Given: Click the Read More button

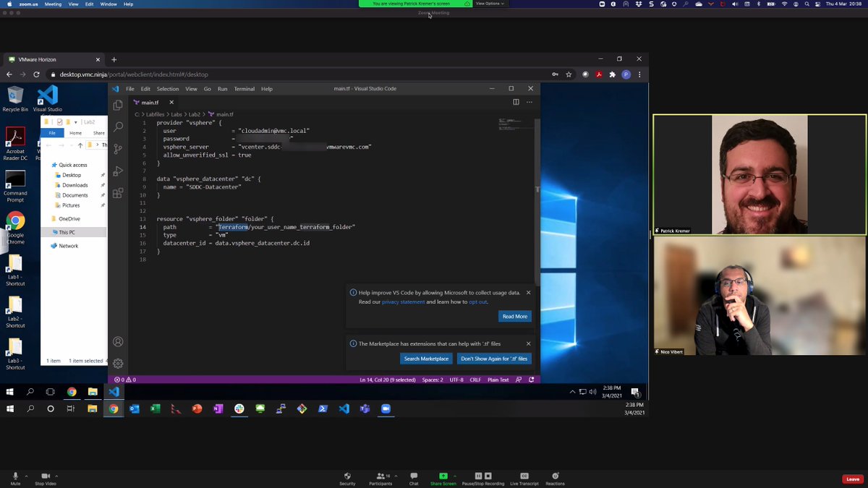Looking at the screenshot, I should tap(515, 317).
